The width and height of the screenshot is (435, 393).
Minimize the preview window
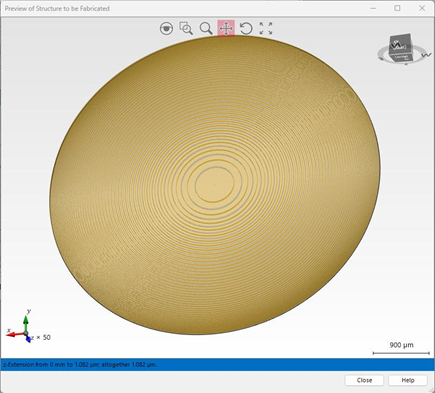[x=373, y=8]
